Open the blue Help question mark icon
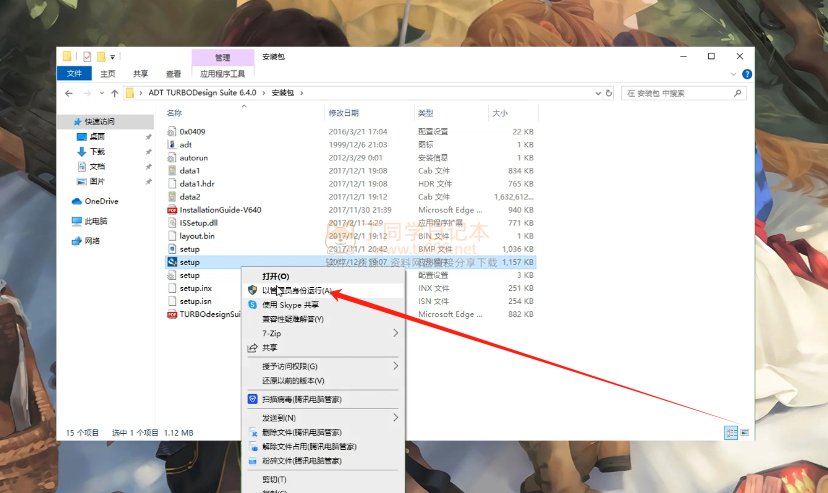828x493 pixels. tap(747, 74)
